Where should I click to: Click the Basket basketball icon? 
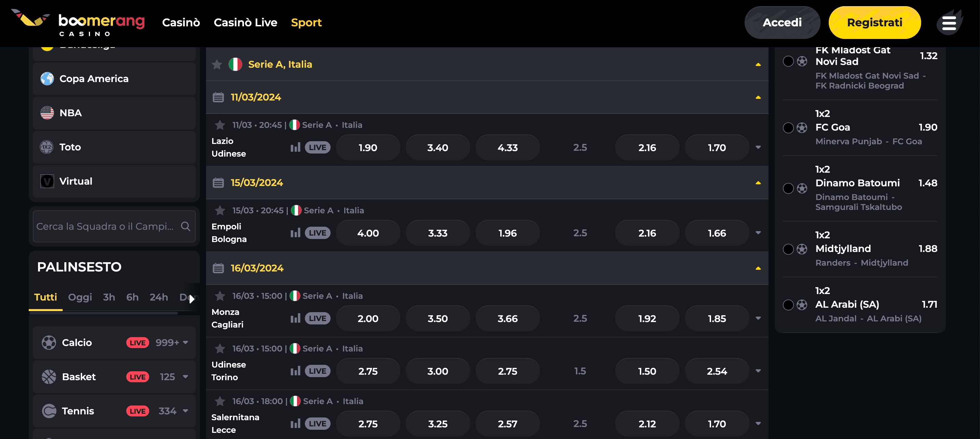[48, 377]
